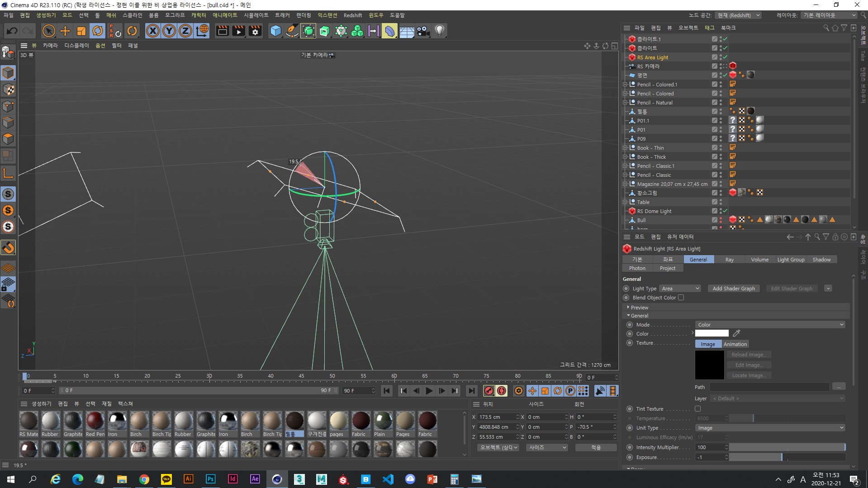Image resolution: width=868 pixels, height=488 pixels.
Task: Click the Undo arrow icon
Action: click(12, 31)
